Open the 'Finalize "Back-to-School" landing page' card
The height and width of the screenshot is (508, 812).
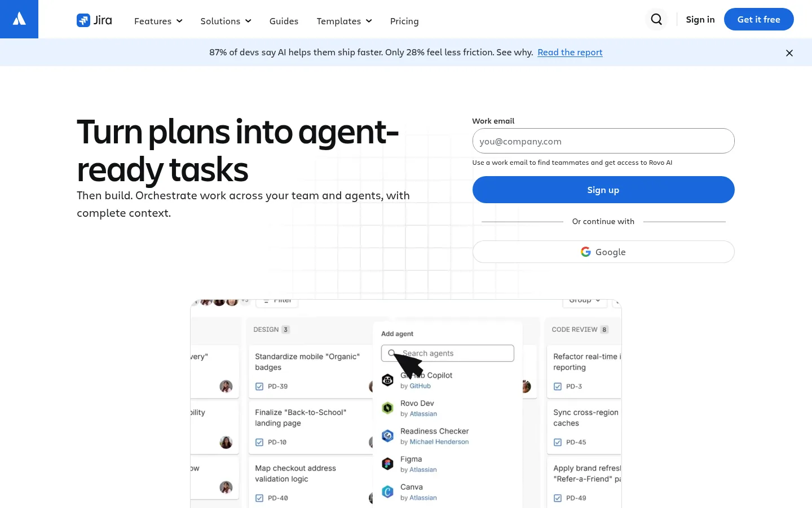point(310,427)
